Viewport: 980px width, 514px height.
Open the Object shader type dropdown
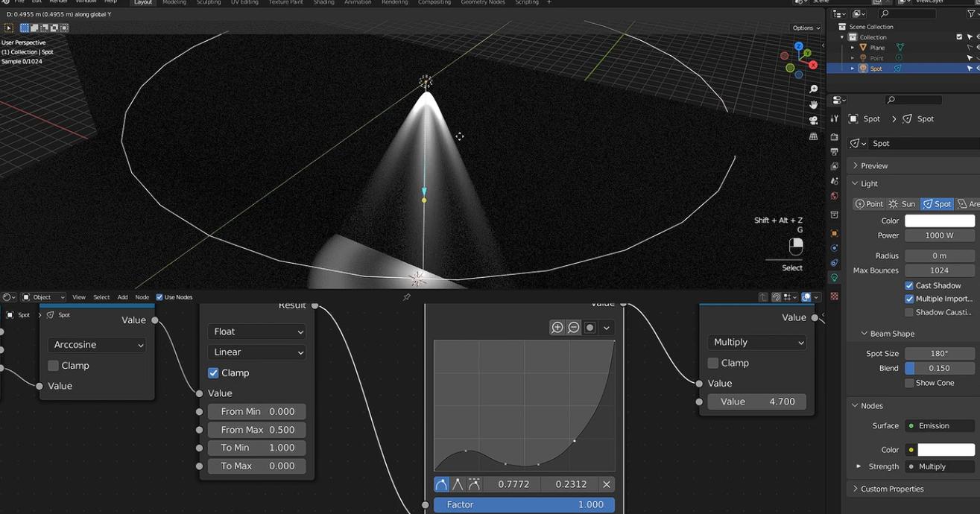pyautogui.click(x=43, y=297)
